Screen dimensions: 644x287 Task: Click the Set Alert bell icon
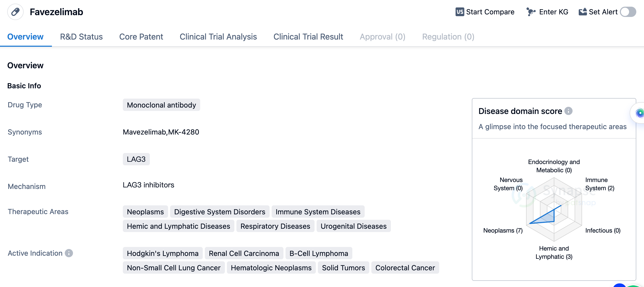[583, 12]
